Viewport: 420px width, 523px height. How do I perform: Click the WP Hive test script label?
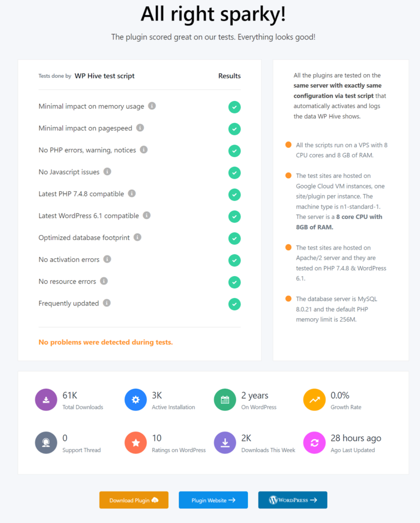click(x=105, y=76)
